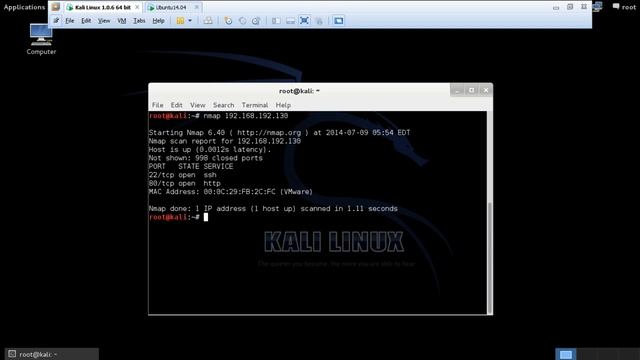Click the http://nmap.org link text
640x360 pixels.
(269, 133)
